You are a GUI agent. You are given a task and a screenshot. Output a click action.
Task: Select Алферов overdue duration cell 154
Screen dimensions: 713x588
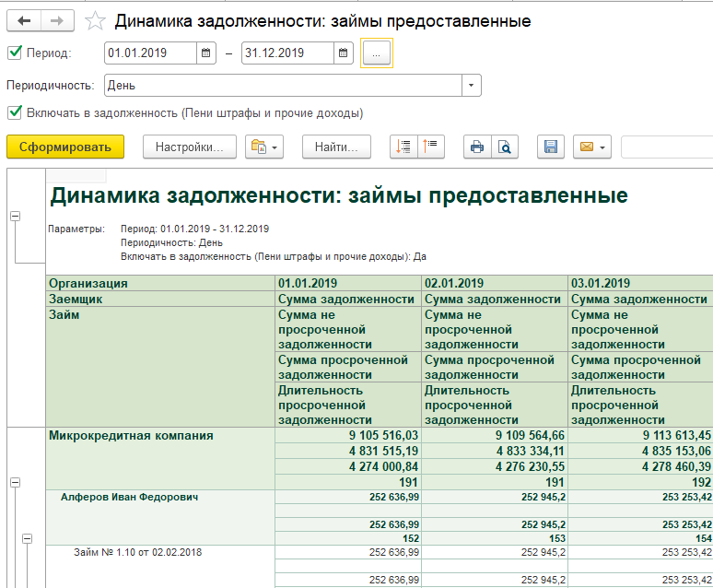[641, 538]
